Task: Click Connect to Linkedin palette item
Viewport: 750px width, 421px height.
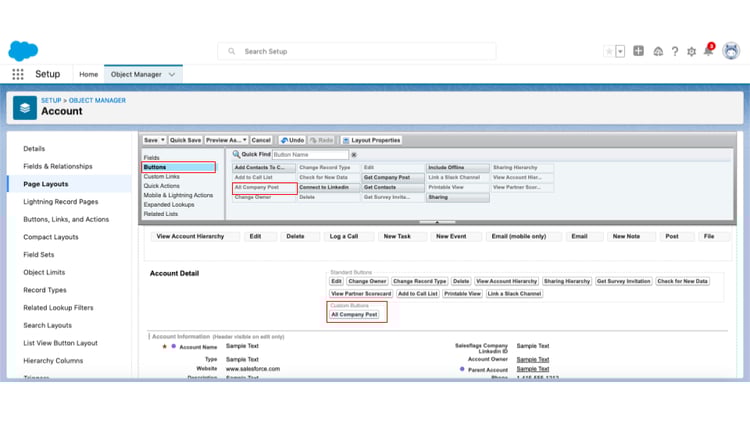Action: pyautogui.click(x=329, y=188)
